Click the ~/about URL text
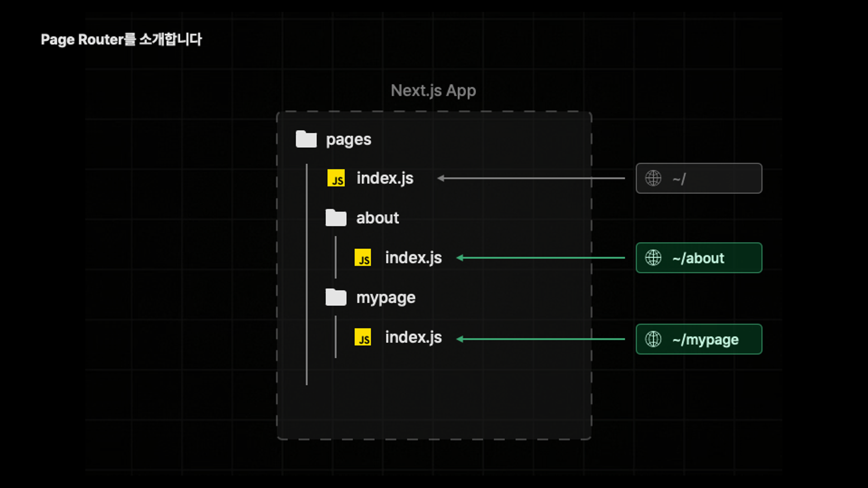The image size is (868, 488). pos(698,258)
